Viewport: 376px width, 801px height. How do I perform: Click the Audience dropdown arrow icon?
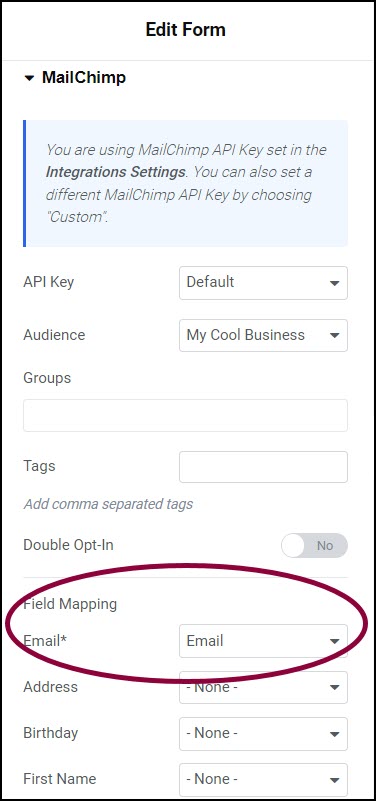(335, 336)
